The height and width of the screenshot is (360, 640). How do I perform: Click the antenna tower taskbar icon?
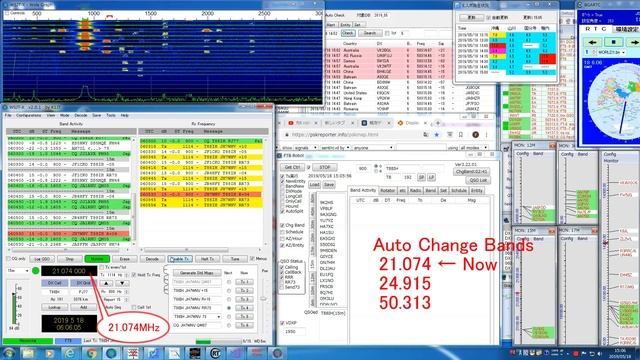click(133, 353)
